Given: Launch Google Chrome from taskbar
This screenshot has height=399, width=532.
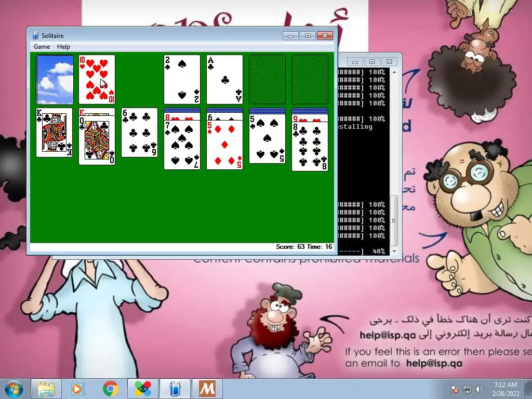Looking at the screenshot, I should pyautogui.click(x=110, y=389).
